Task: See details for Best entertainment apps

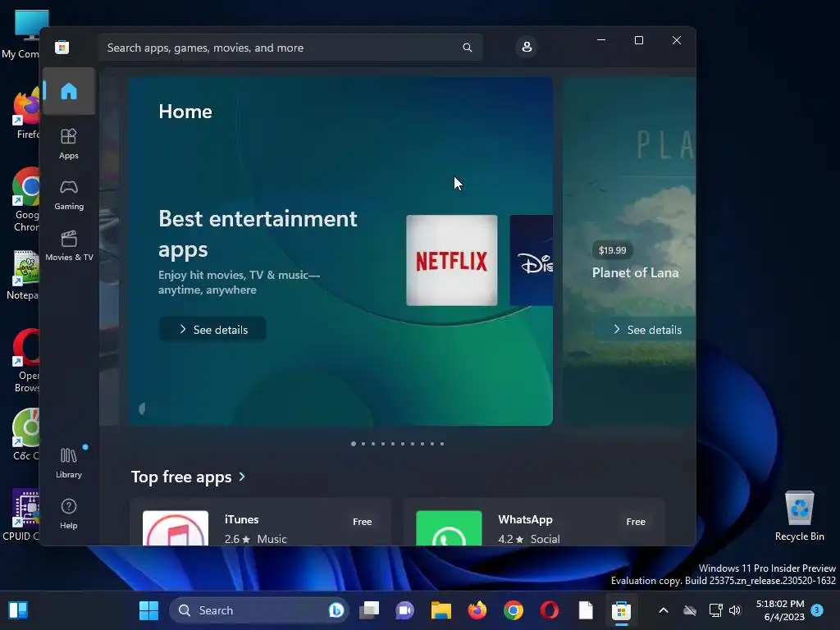Action: 212,330
